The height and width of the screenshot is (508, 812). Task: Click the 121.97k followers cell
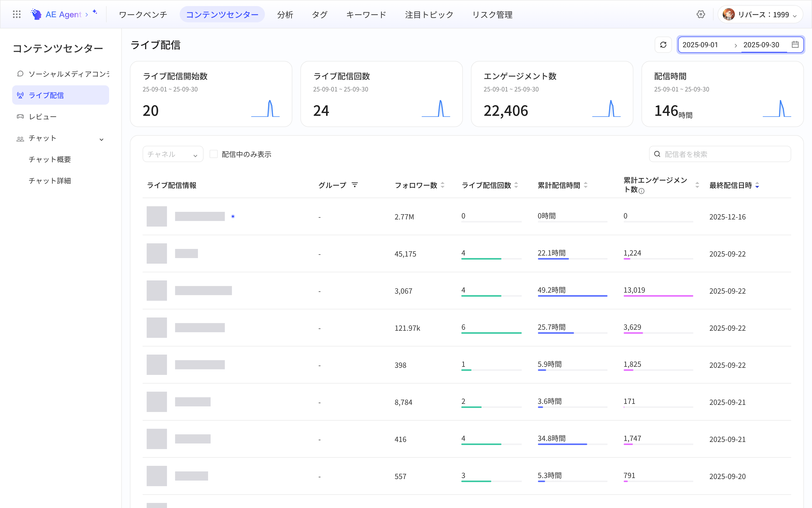pyautogui.click(x=407, y=328)
